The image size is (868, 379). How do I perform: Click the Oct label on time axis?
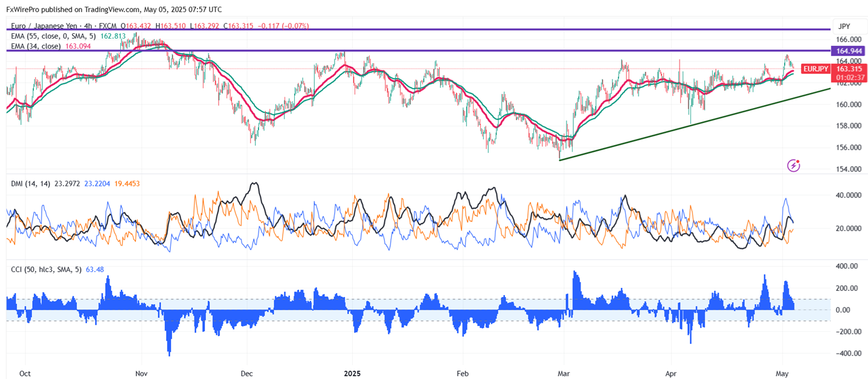[x=25, y=373]
